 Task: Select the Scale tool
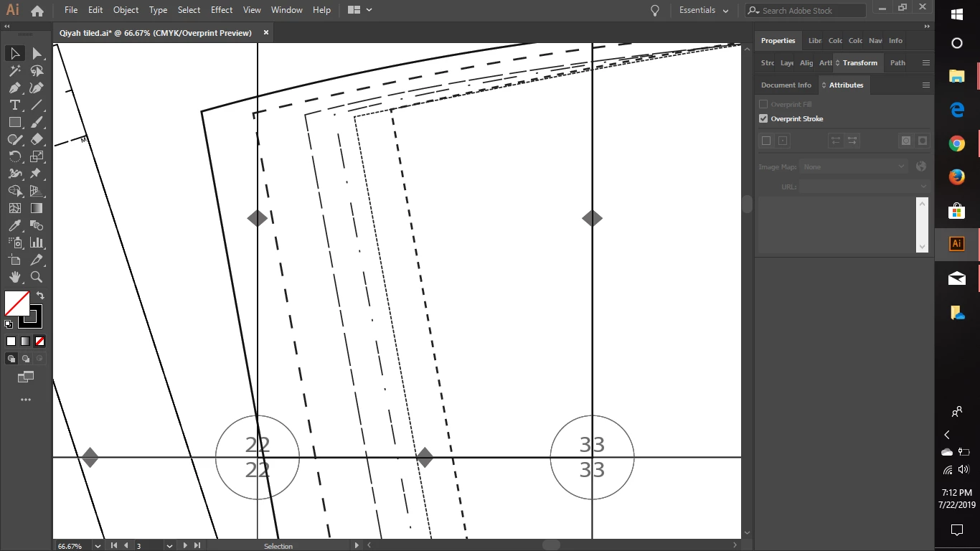pos(37,156)
